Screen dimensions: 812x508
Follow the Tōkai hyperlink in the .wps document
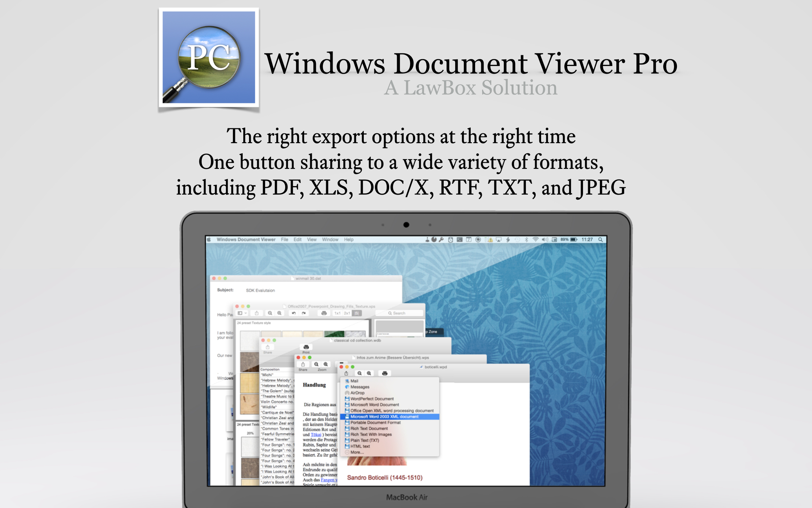click(x=316, y=435)
